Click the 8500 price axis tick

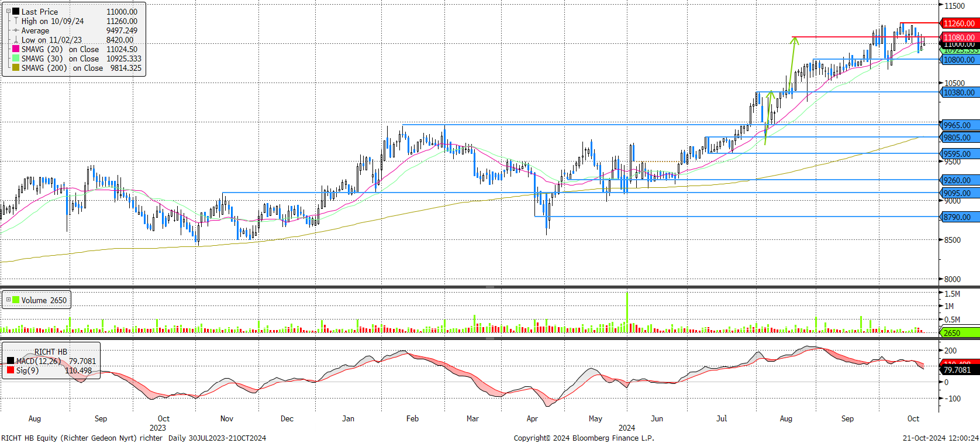(x=953, y=240)
